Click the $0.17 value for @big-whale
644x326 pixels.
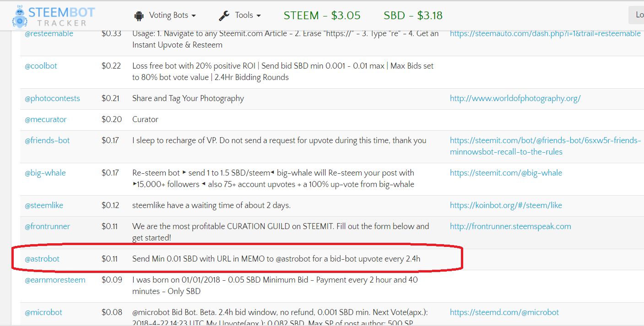[x=110, y=173]
